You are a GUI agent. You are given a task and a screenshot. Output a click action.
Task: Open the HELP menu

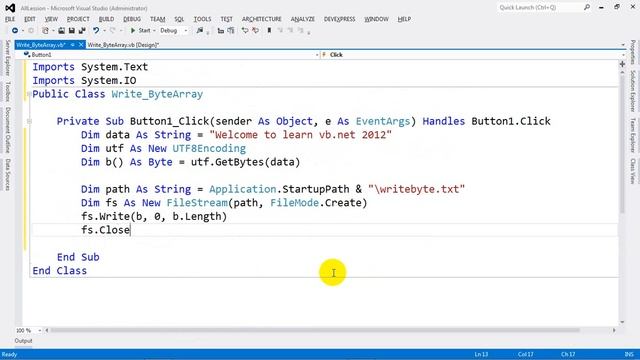click(404, 19)
